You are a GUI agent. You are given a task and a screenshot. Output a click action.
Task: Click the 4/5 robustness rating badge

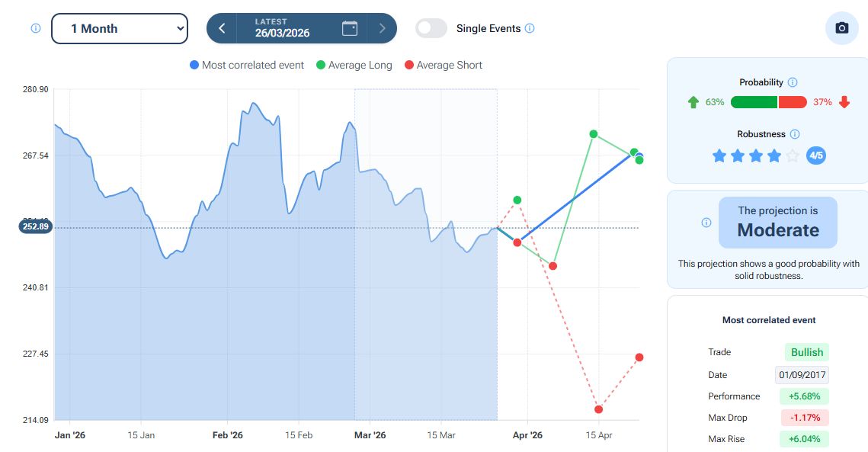point(815,155)
